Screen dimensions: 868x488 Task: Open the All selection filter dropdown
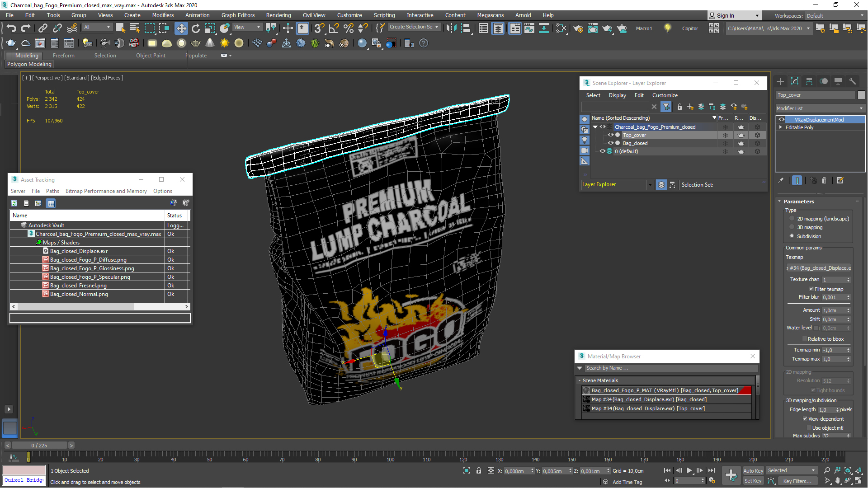pyautogui.click(x=97, y=27)
